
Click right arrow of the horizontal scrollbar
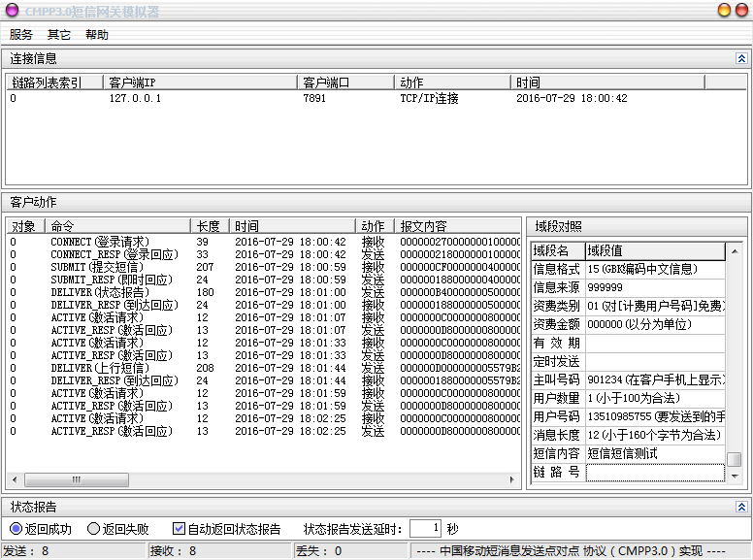point(513,480)
